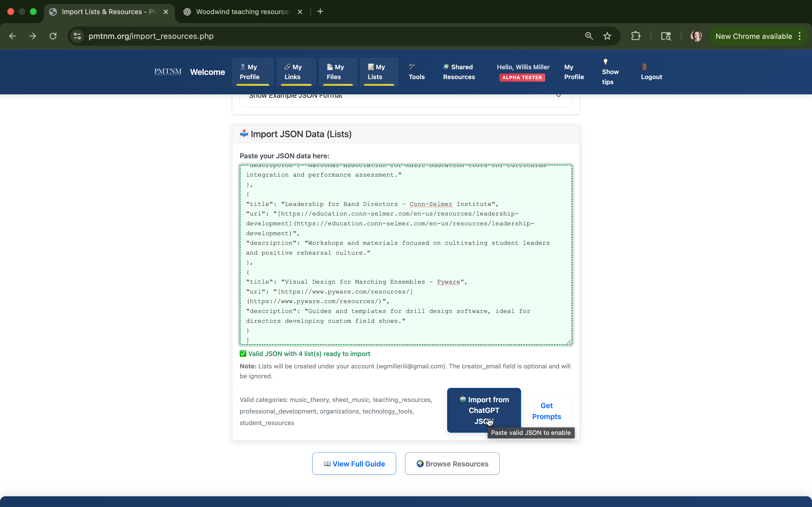Go back with the browser back arrow

point(13,36)
